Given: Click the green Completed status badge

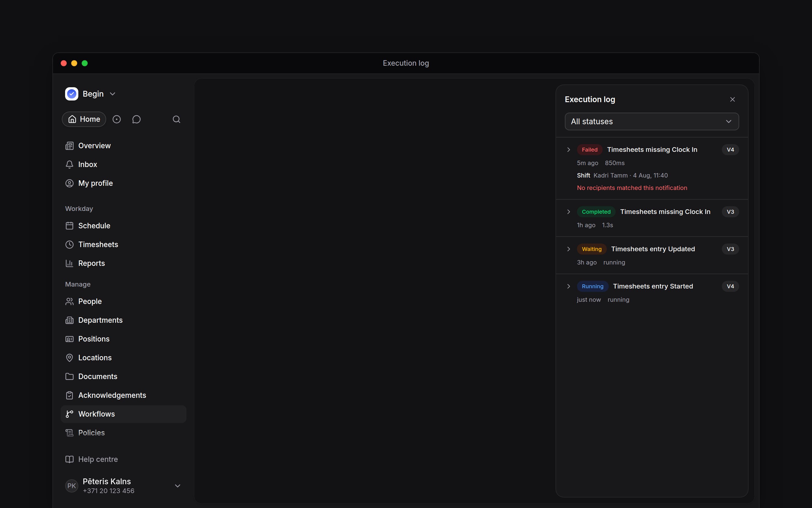Looking at the screenshot, I should (596, 212).
